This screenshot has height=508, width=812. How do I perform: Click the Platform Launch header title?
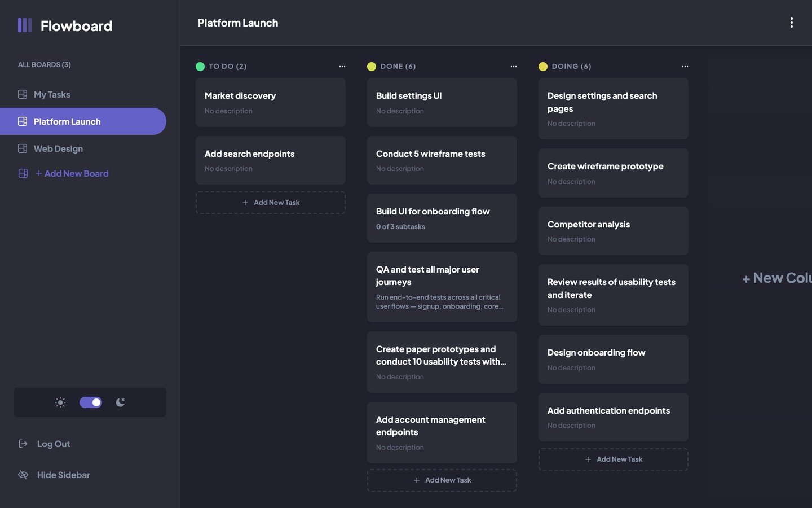pos(238,23)
